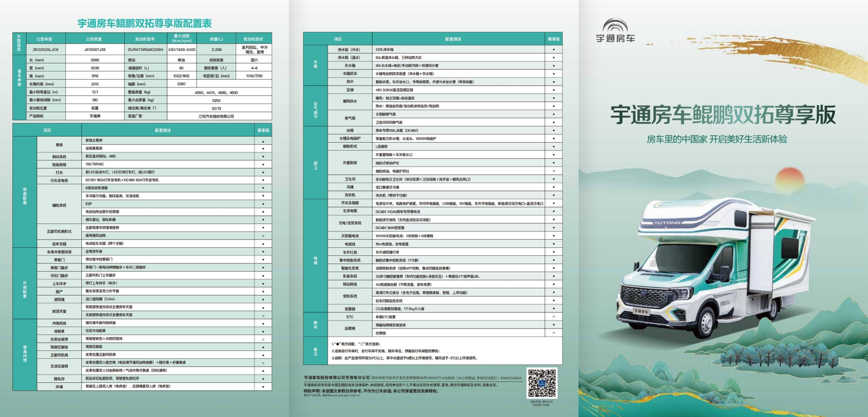
Task: Click label 床铺 in left table
Action: pos(59,387)
